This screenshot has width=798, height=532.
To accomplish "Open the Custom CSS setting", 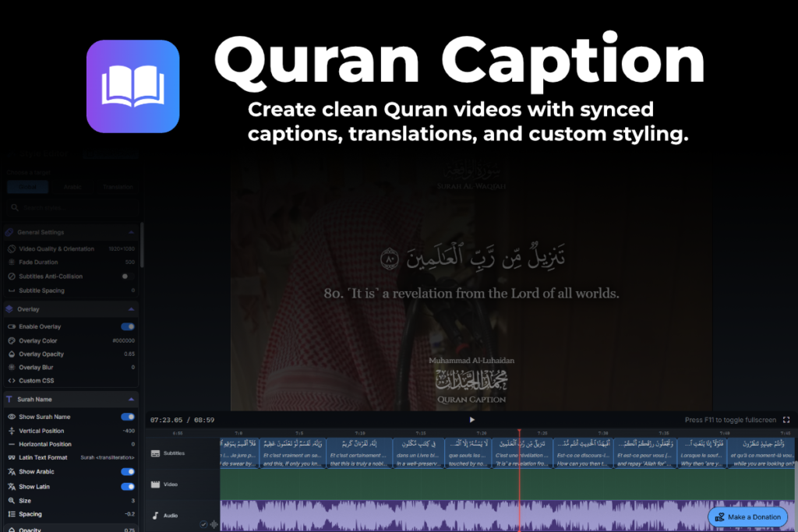I will 71,380.
